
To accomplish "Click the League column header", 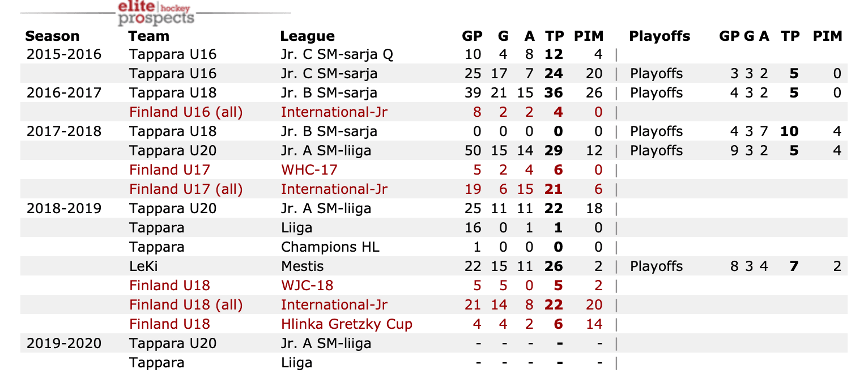I will pyautogui.click(x=307, y=36).
